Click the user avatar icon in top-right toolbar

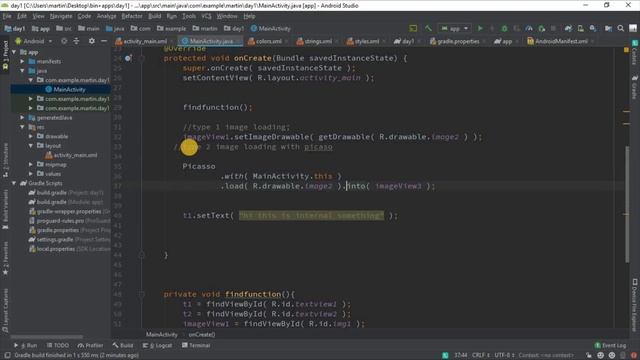633,28
